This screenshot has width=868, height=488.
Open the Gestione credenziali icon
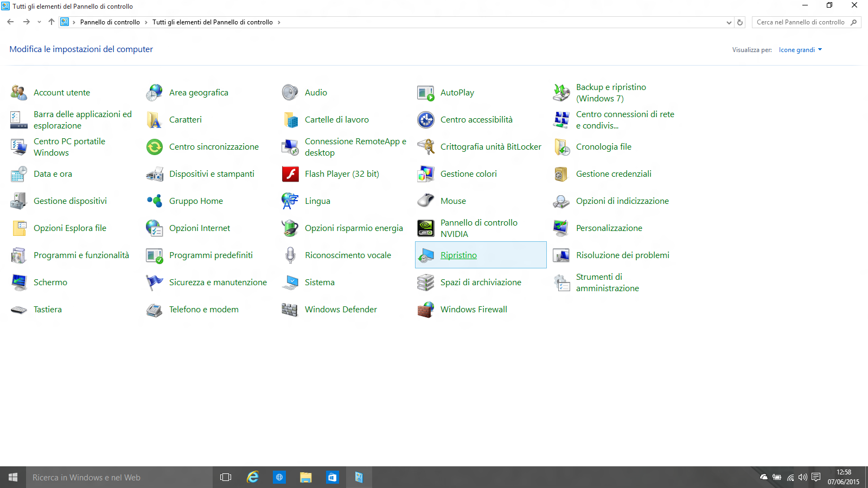pos(561,174)
